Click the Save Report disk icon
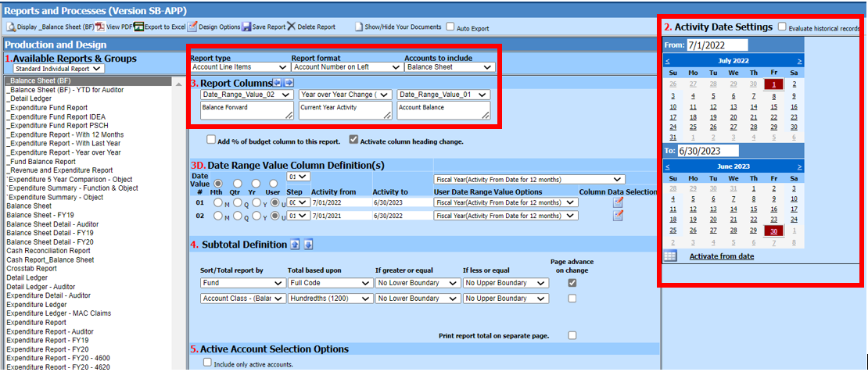Viewport: 868px width, 372px height. click(x=246, y=27)
